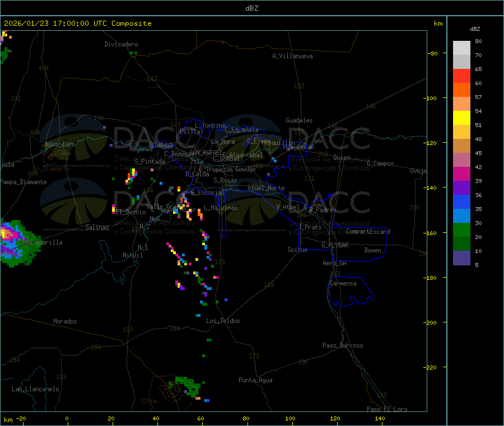
Task: Click the 'L_Malvinas' map label
Action: click(221, 208)
